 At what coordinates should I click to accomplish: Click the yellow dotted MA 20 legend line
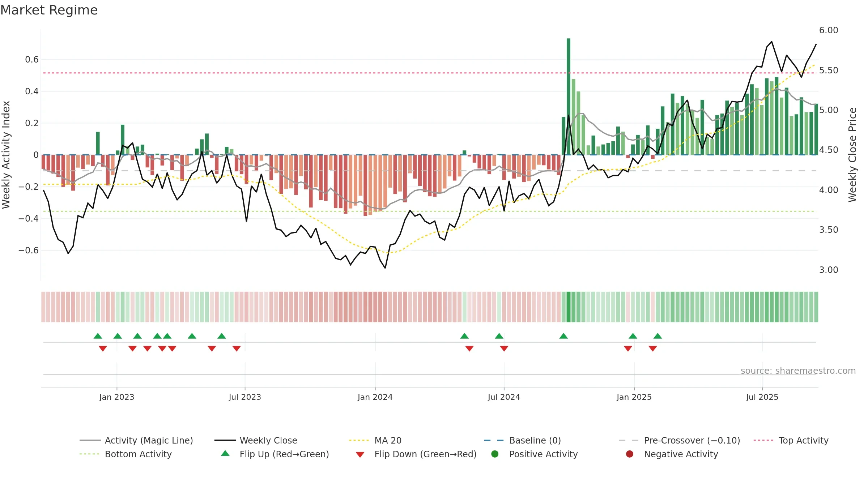[359, 440]
